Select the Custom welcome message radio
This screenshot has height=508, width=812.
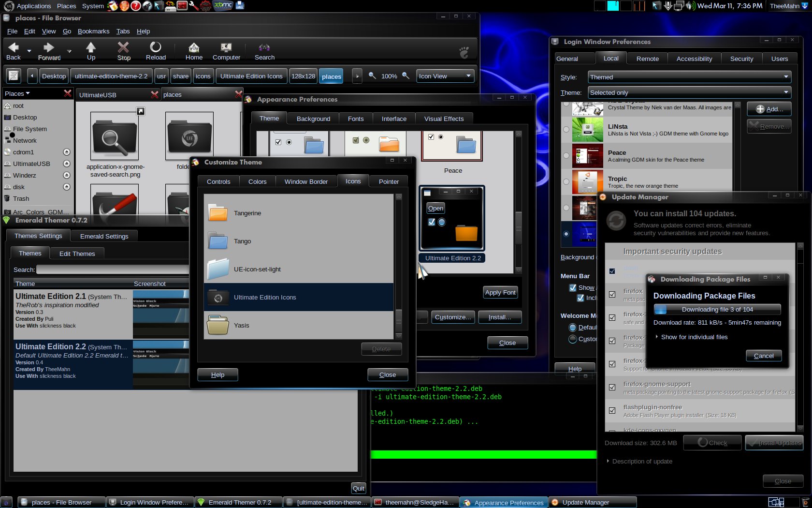(573, 339)
